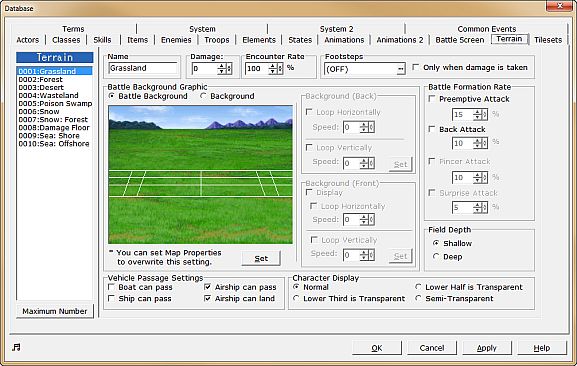Click the Cancel button
This screenshot has width=577, height=366.
click(432, 348)
